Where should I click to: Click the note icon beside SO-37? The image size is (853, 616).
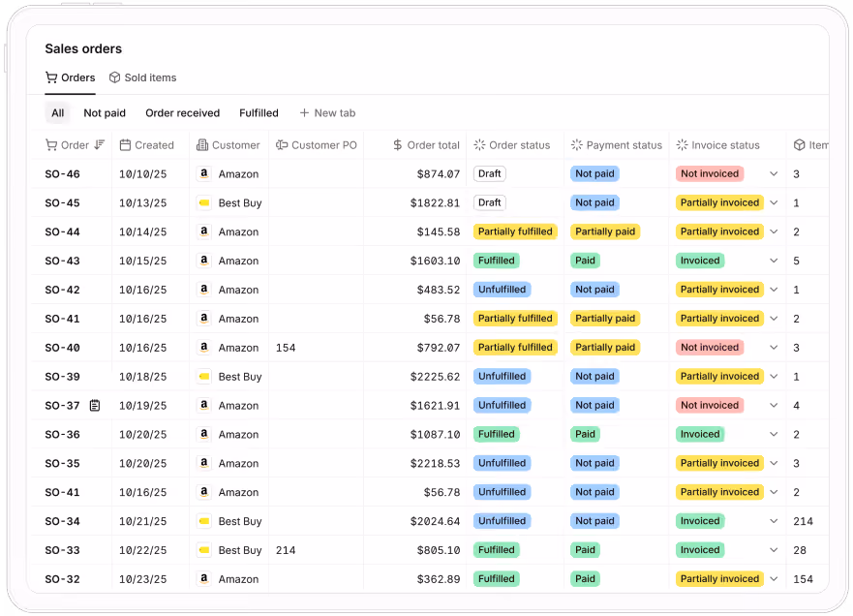(95, 406)
